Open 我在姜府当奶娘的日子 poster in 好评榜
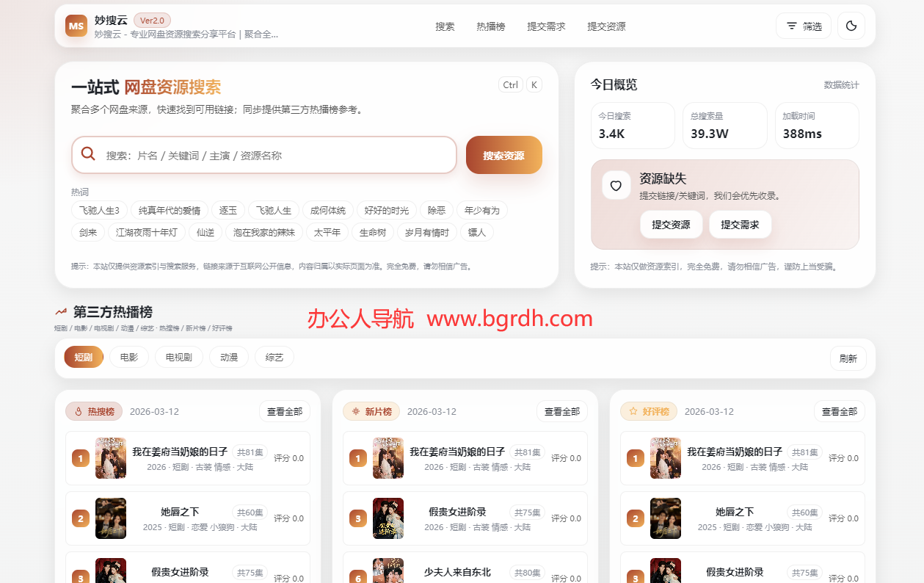This screenshot has width=924, height=583. click(666, 458)
